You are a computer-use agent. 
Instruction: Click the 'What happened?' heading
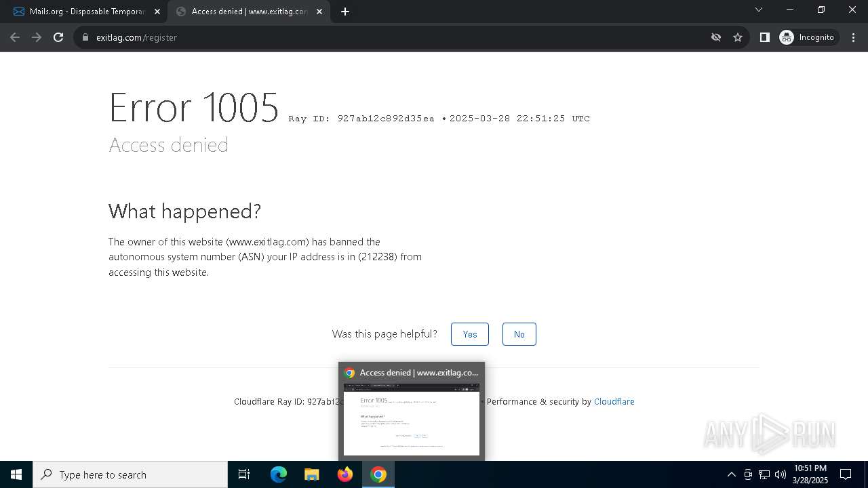pyautogui.click(x=184, y=211)
